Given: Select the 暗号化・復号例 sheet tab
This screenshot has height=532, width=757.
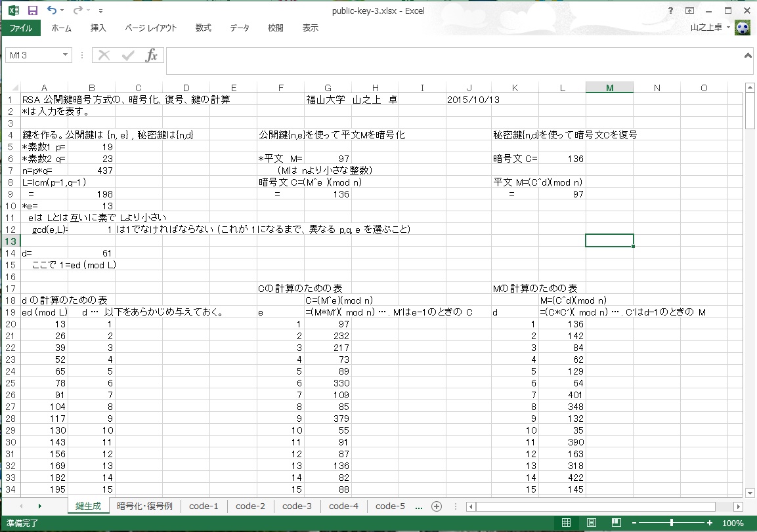Looking at the screenshot, I should [144, 506].
